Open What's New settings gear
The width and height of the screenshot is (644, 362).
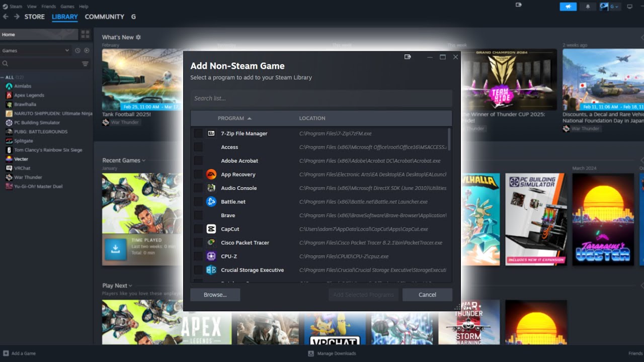[x=138, y=37]
